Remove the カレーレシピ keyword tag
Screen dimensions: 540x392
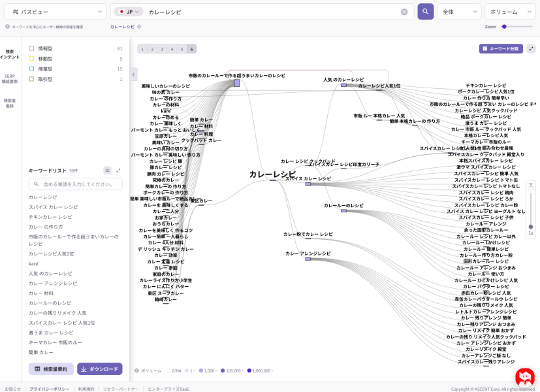(139, 27)
